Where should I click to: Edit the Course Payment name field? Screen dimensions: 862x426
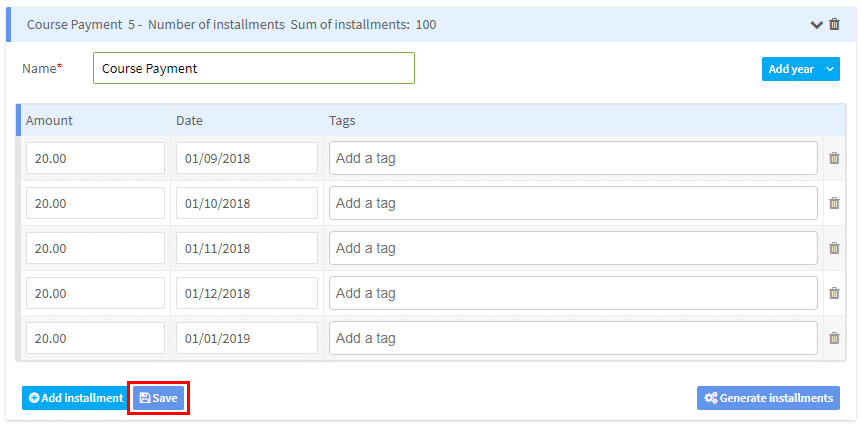click(x=253, y=69)
